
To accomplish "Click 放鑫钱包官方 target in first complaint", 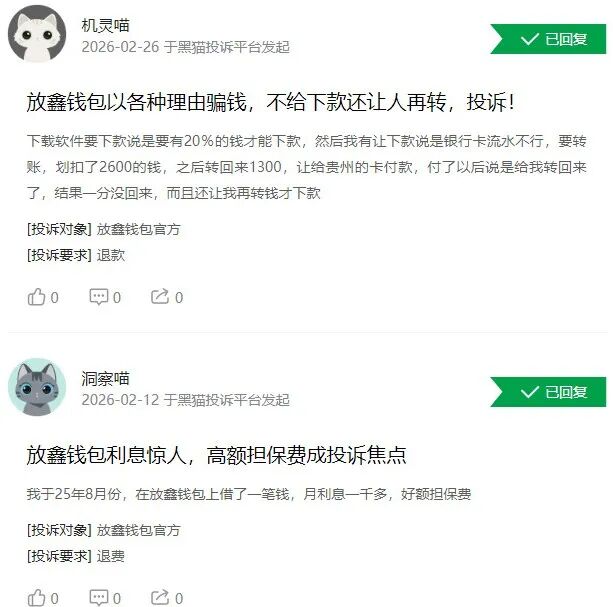I will (x=138, y=229).
